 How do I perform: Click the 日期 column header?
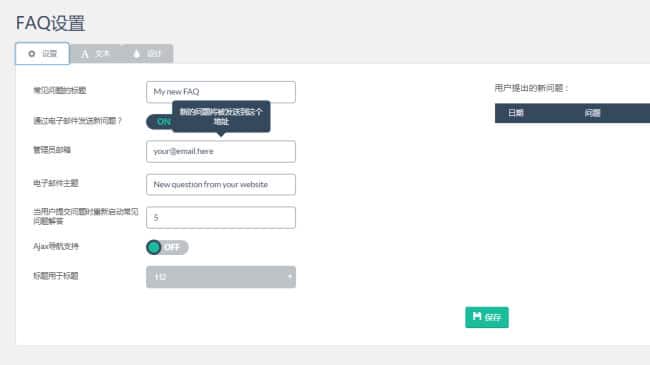516,113
